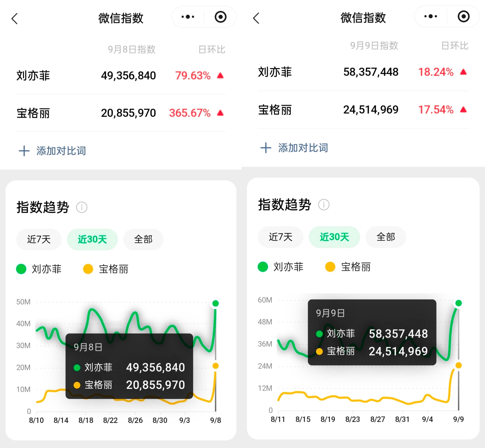Click red up arrow beside 79.63%
The height and width of the screenshot is (448, 485).
[220, 75]
